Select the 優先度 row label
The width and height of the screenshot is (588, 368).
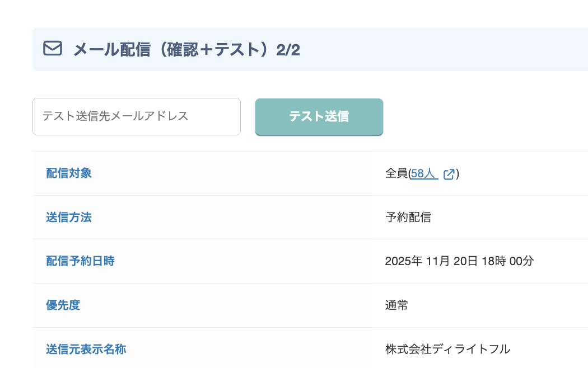[63, 305]
